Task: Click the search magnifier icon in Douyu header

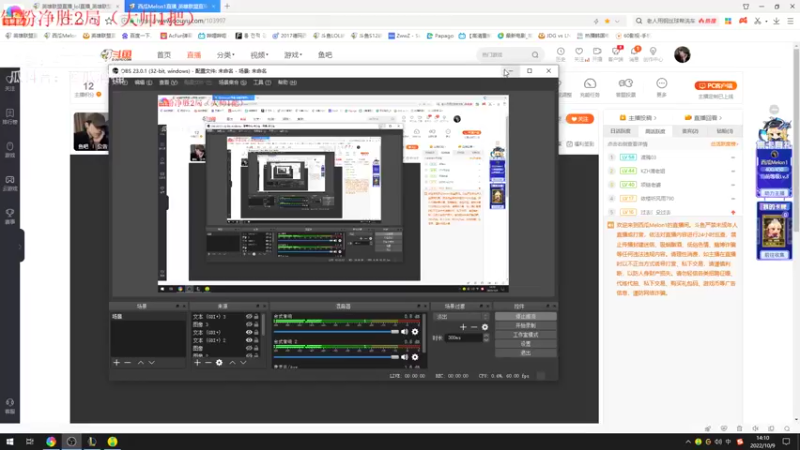Action: [535, 55]
